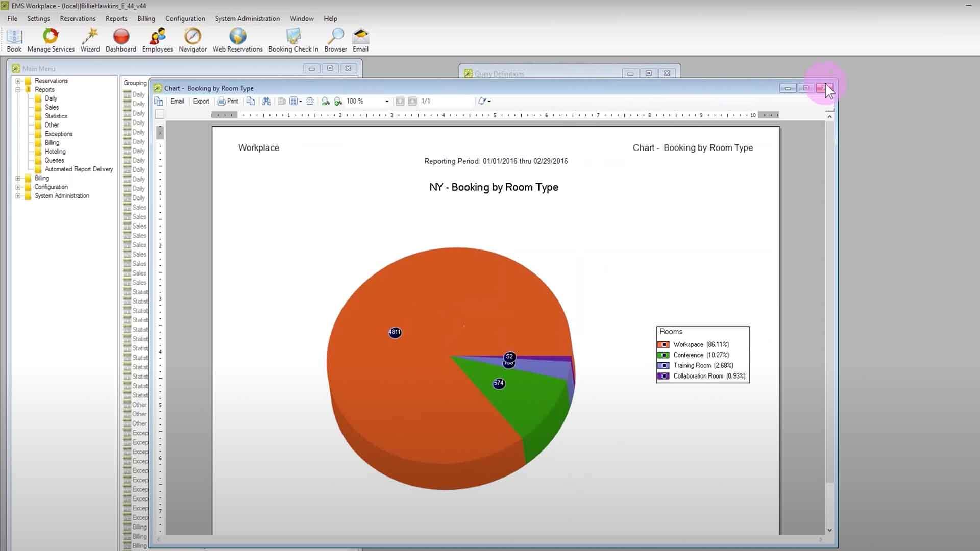Open the zoom percentage dropdown showing 100%
This screenshot has width=980, height=551.
point(386,101)
